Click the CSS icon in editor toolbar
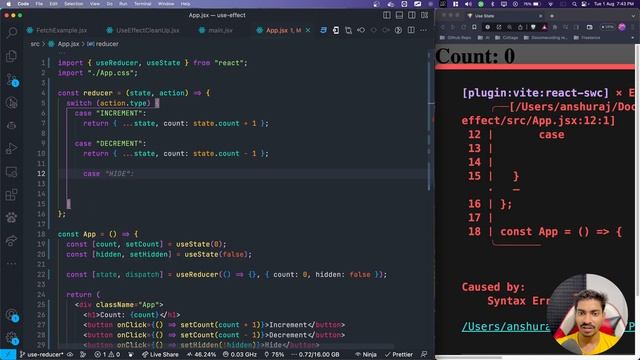The width and height of the screenshot is (640, 360). tap(323, 30)
